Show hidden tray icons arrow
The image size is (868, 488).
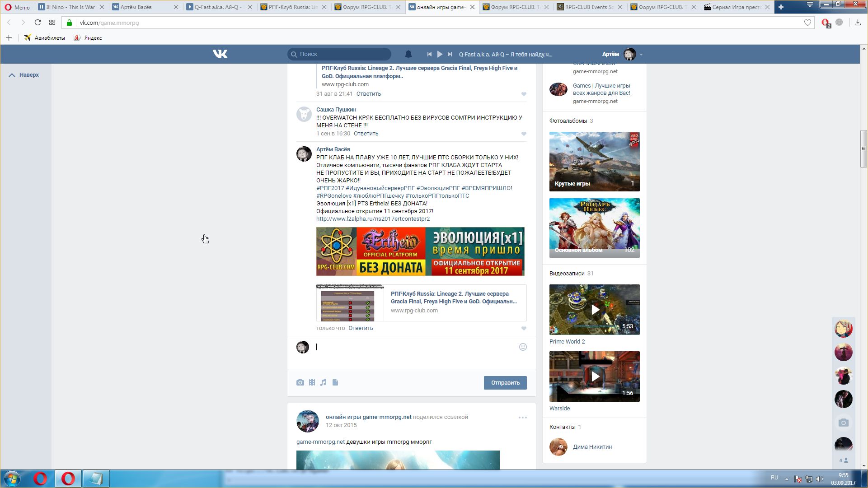[x=787, y=479]
